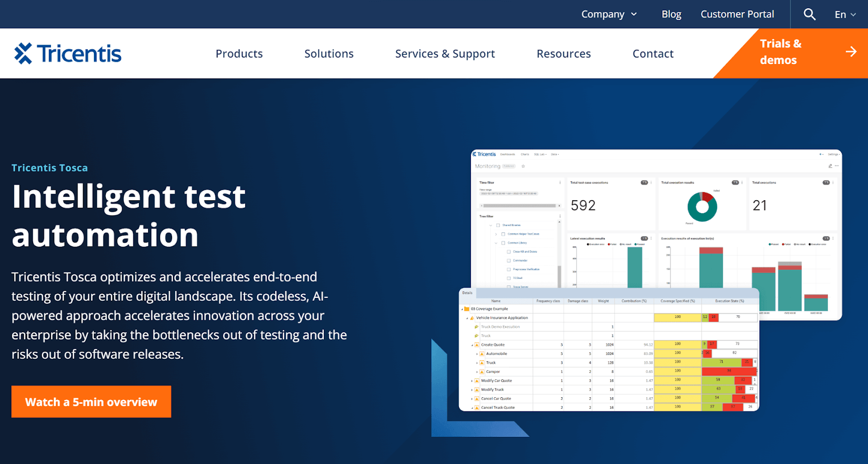Expand the Automobile row

point(477,354)
